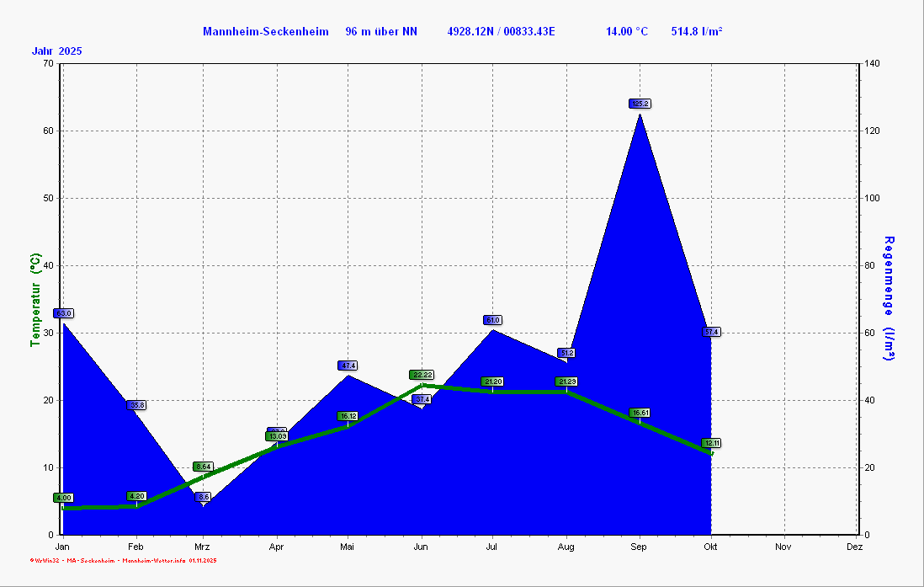Screen dimensions: 924x587
Task: Click the green Temperatur (°C) axis title
Action: pos(35,300)
